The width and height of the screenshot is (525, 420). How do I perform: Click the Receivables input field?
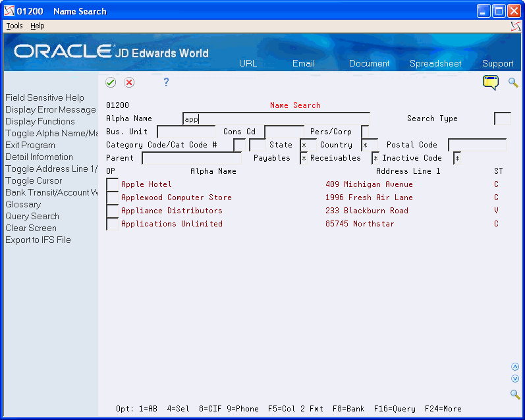pos(375,158)
